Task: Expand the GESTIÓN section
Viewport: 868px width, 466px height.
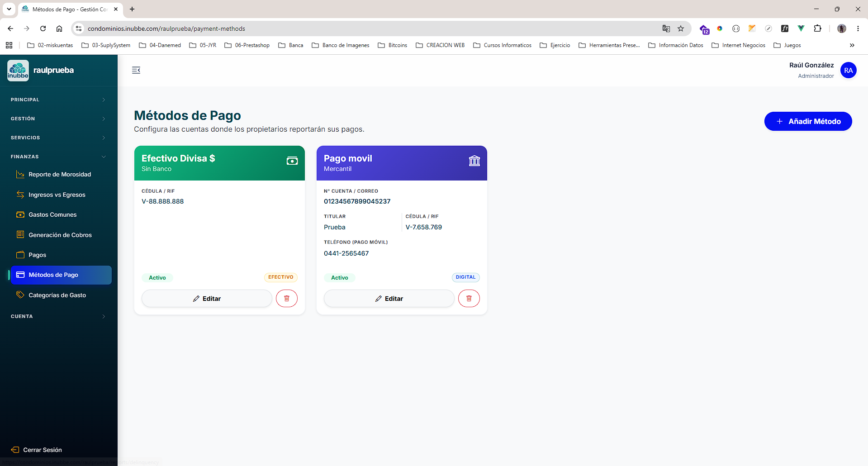Action: [59, 119]
